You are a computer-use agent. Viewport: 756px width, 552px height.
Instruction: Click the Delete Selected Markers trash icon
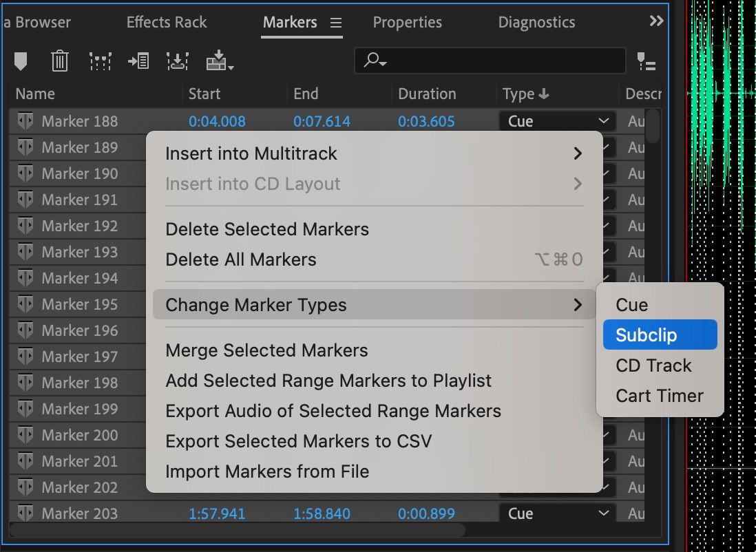click(x=60, y=61)
